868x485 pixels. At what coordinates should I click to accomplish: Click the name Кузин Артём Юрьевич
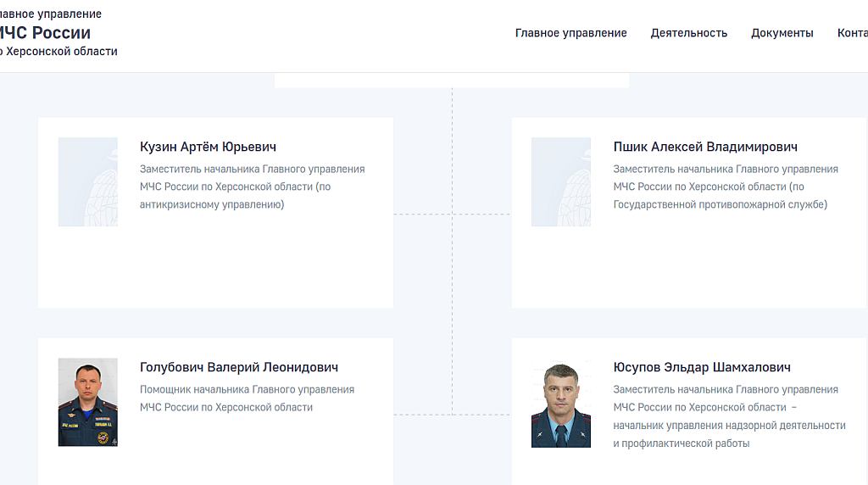pyautogui.click(x=208, y=147)
